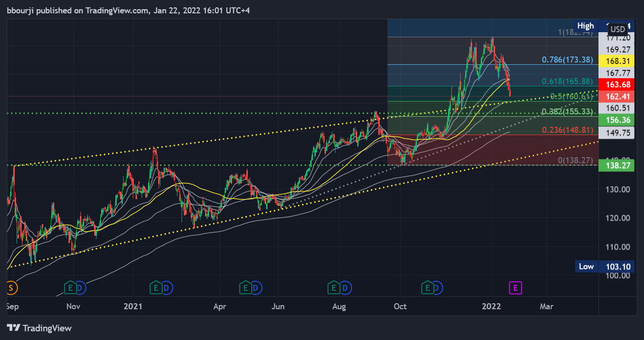The height and width of the screenshot is (340, 644).
Task: Click the purple upcoming earnings E icon
Action: click(x=515, y=288)
